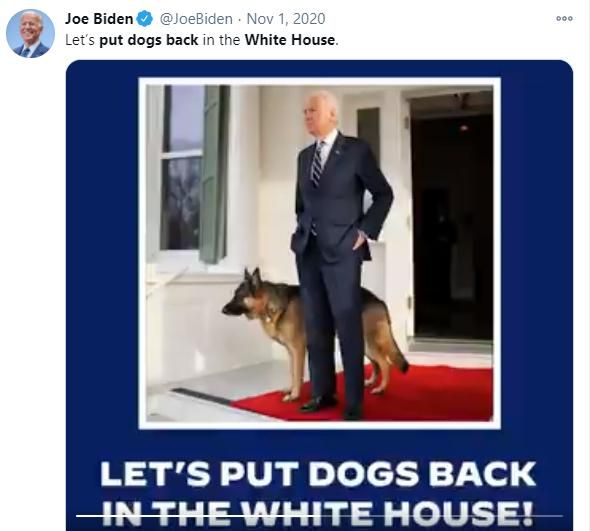Image resolution: width=590 pixels, height=531 pixels.
Task: Open the round profile avatar picture
Action: pyautogui.click(x=30, y=33)
